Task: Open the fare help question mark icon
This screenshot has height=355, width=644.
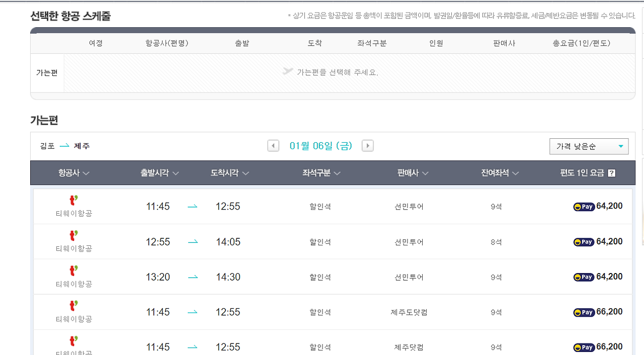Action: [x=612, y=173]
